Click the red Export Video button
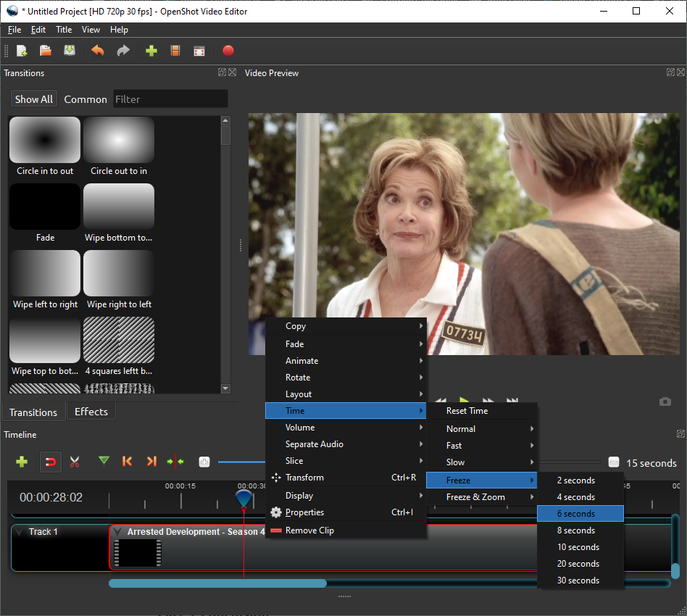 (x=228, y=51)
